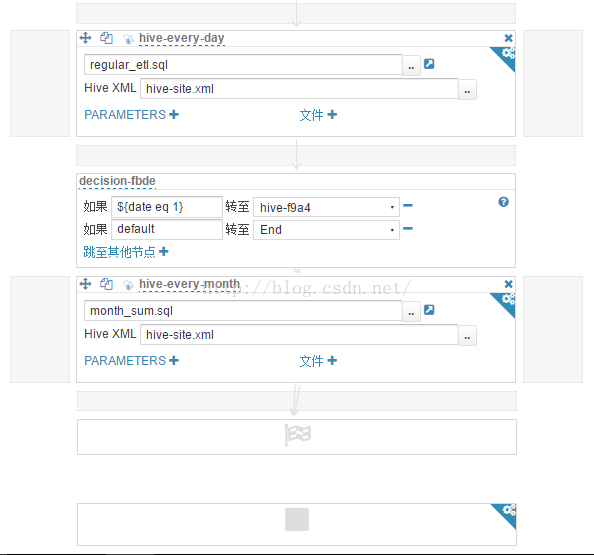This screenshot has width=594, height=555.
Task: Edit the decision-fbde node title
Action: [117, 181]
